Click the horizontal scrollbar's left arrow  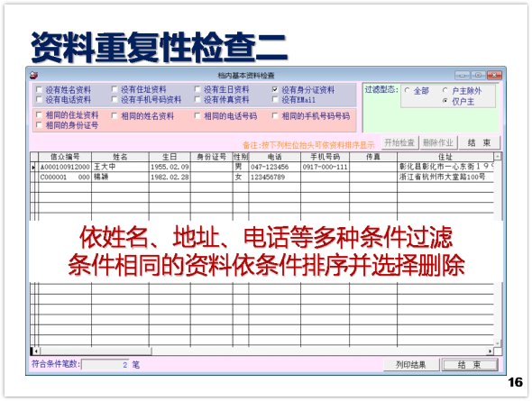35,351
